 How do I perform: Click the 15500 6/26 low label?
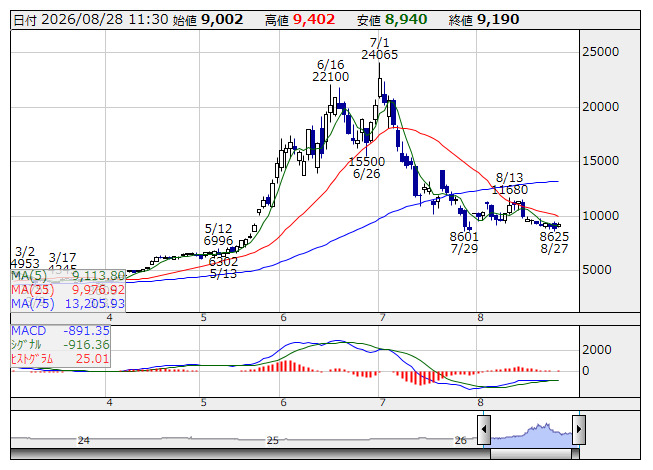[x=366, y=168]
